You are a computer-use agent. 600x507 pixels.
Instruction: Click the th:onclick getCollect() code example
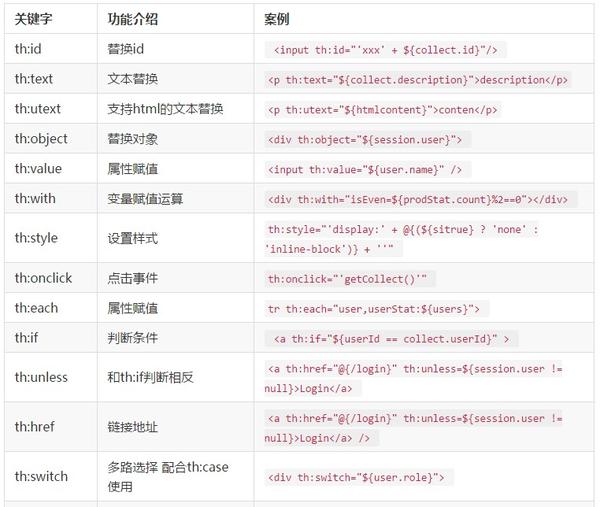tap(350, 279)
